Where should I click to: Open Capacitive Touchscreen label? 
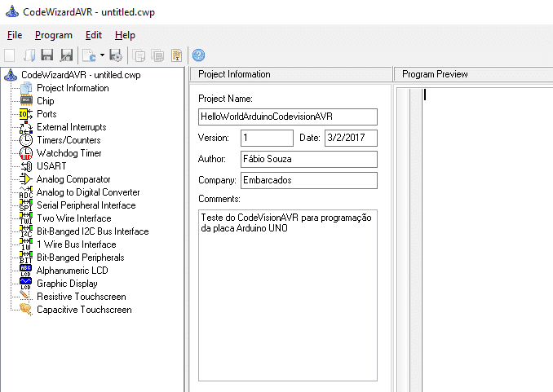pos(84,310)
